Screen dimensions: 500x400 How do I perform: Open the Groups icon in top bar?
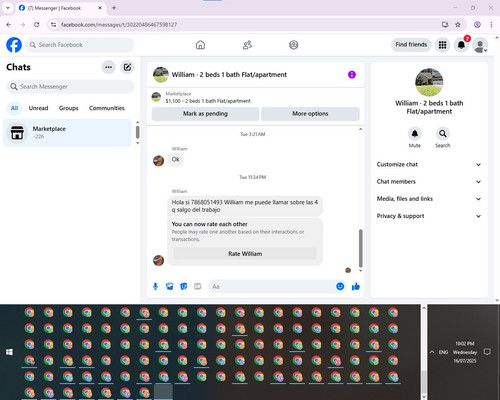click(294, 45)
